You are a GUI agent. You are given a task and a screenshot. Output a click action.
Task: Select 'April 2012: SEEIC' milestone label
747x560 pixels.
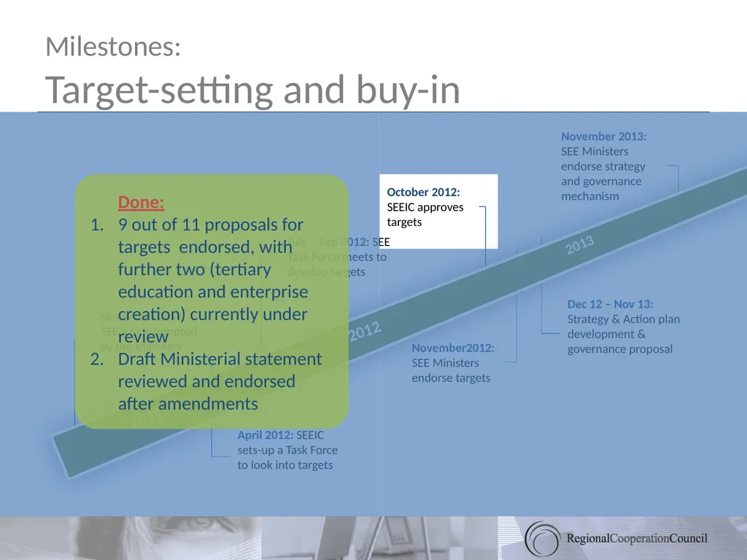coord(281,435)
